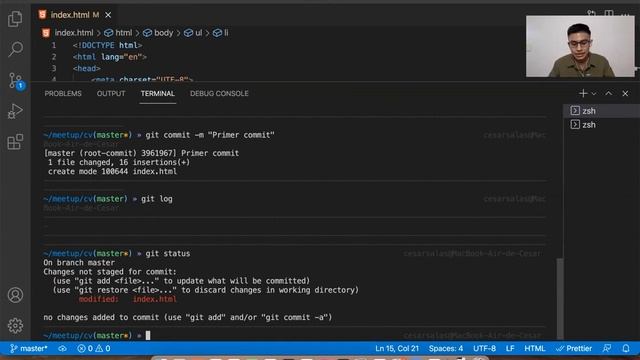Change end of line sequence LF
The height and width of the screenshot is (360, 640).
(510, 349)
